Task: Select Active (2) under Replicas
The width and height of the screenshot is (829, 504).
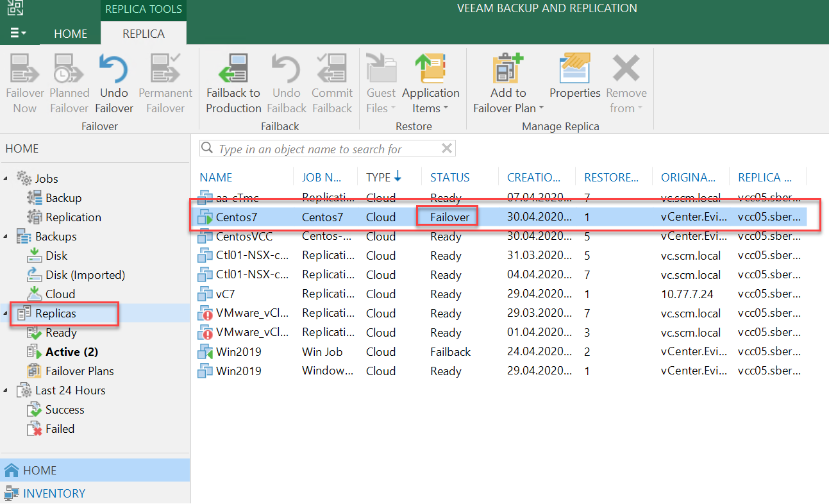Action: (x=72, y=352)
